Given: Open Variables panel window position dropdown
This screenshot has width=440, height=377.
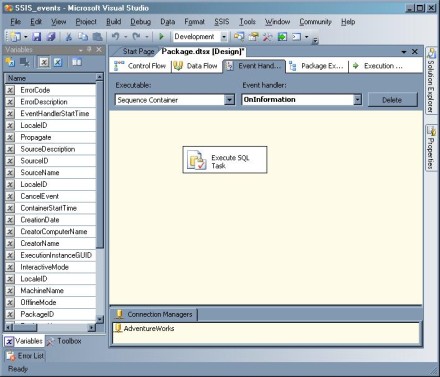Looking at the screenshot, I should coord(81,50).
